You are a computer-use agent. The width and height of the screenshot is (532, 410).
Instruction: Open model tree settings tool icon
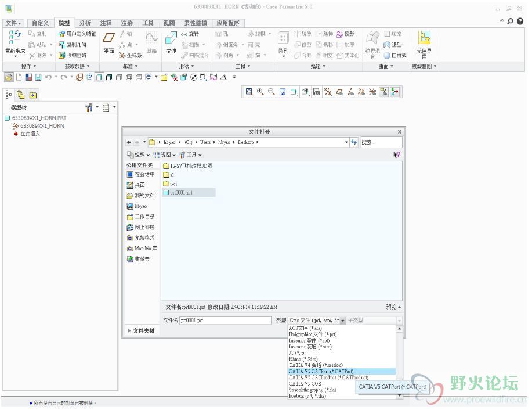coord(89,107)
